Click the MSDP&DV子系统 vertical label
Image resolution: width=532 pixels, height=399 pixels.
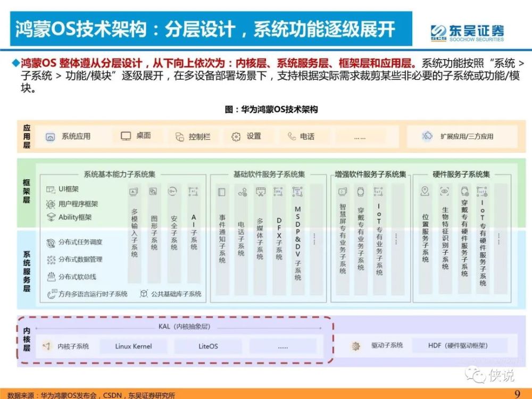pos(297,243)
